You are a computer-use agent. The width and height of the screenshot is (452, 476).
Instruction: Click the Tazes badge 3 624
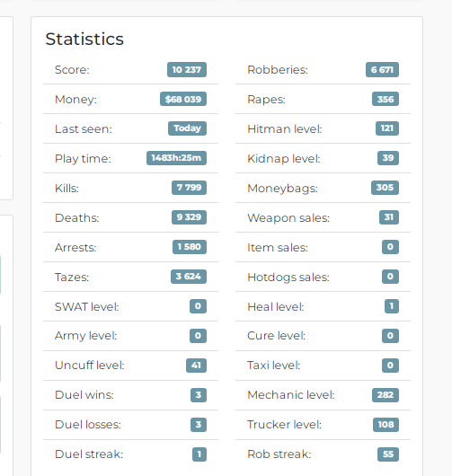pos(189,277)
